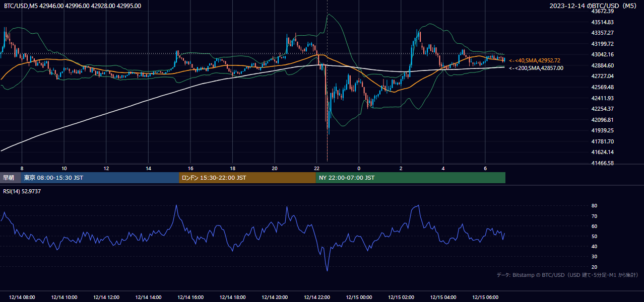Click the NY 22:00-07:00 JST session bar
The height and width of the screenshot is (302, 644).
411,178
